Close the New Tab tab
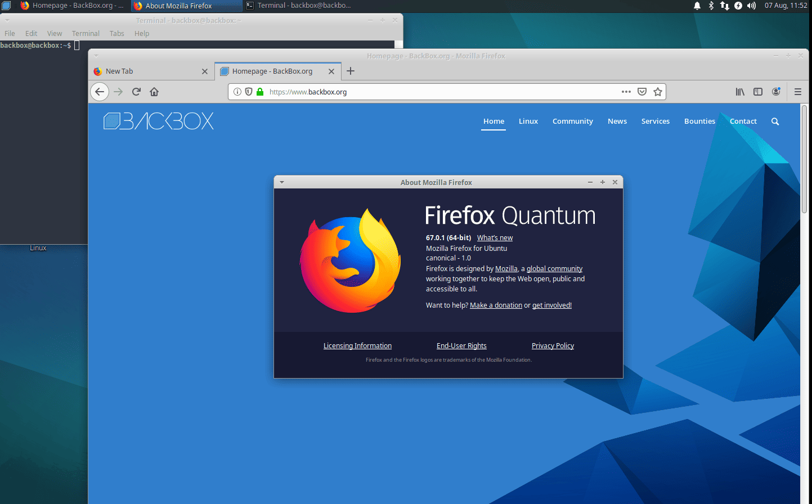This screenshot has width=812, height=504. click(205, 71)
